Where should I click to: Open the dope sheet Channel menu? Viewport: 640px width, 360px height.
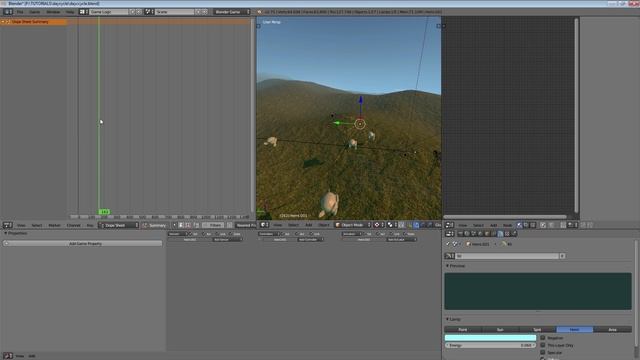click(x=73, y=225)
